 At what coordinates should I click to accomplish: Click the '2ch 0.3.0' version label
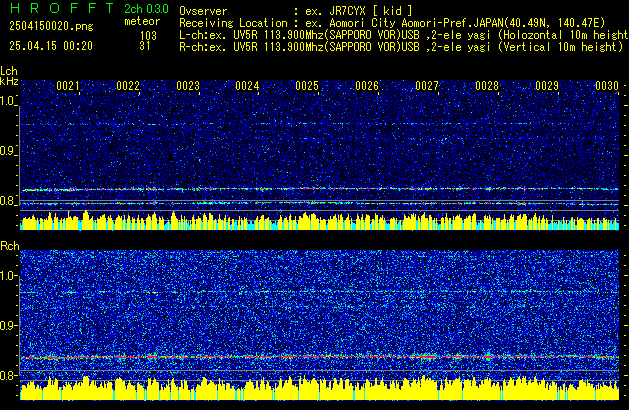click(x=146, y=9)
